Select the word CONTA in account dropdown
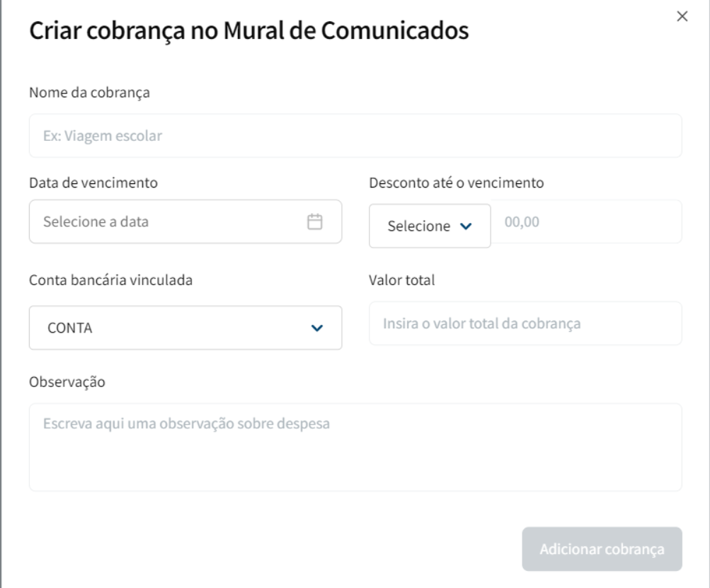Viewport: 710px width, 588px height. (x=70, y=328)
